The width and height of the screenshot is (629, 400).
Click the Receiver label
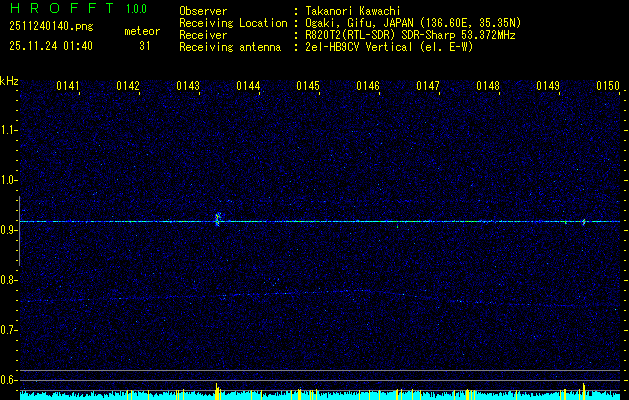pyautogui.click(x=203, y=35)
